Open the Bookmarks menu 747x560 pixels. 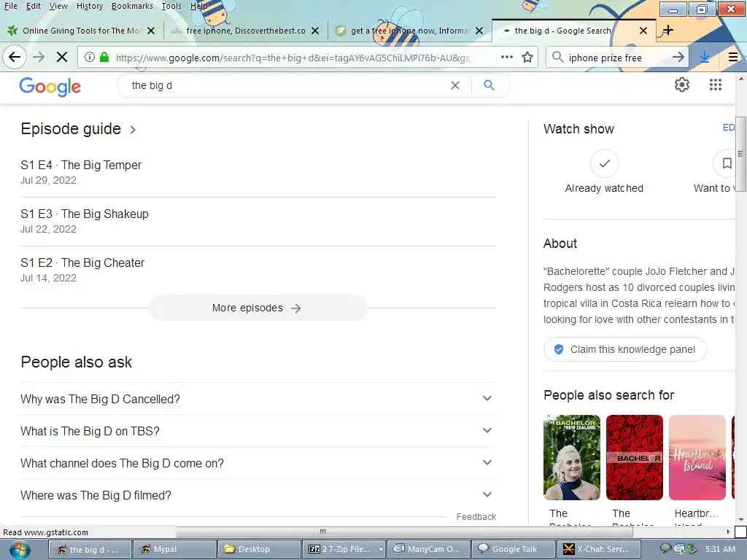pos(132,6)
